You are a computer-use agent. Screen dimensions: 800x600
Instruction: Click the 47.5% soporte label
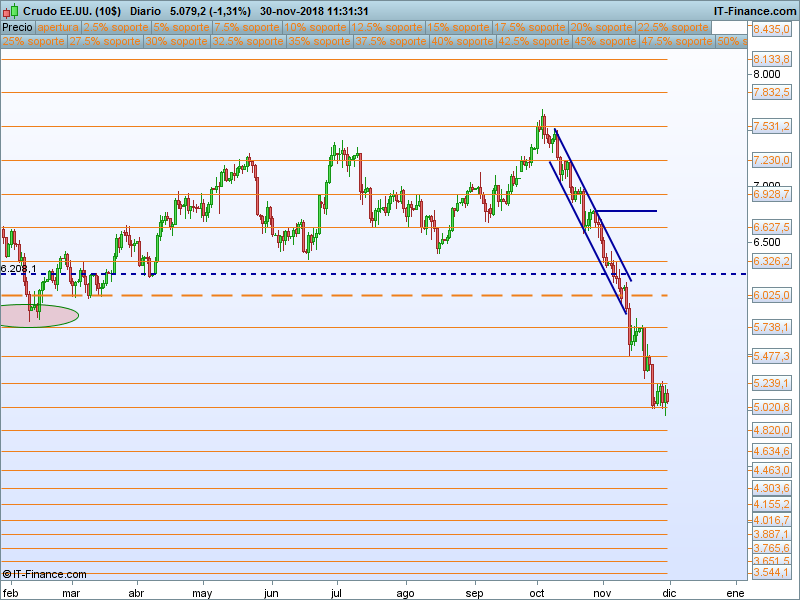(x=677, y=42)
